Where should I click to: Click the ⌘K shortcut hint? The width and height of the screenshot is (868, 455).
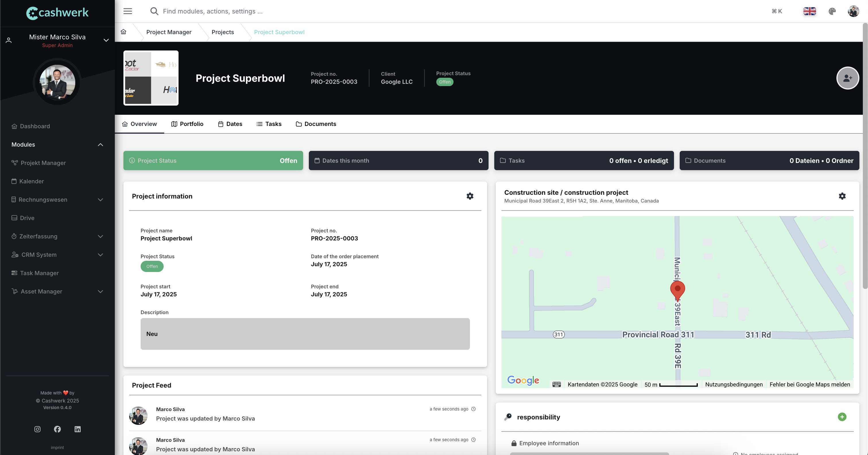pyautogui.click(x=777, y=11)
